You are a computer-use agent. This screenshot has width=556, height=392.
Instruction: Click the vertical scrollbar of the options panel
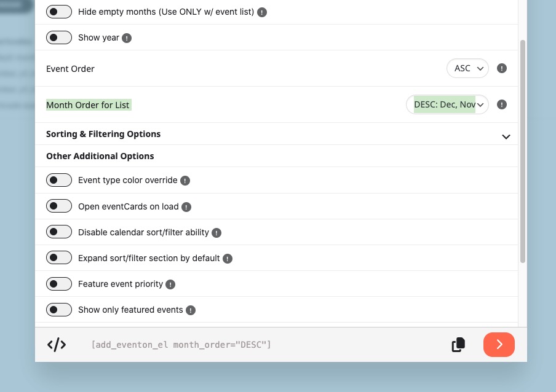523,151
